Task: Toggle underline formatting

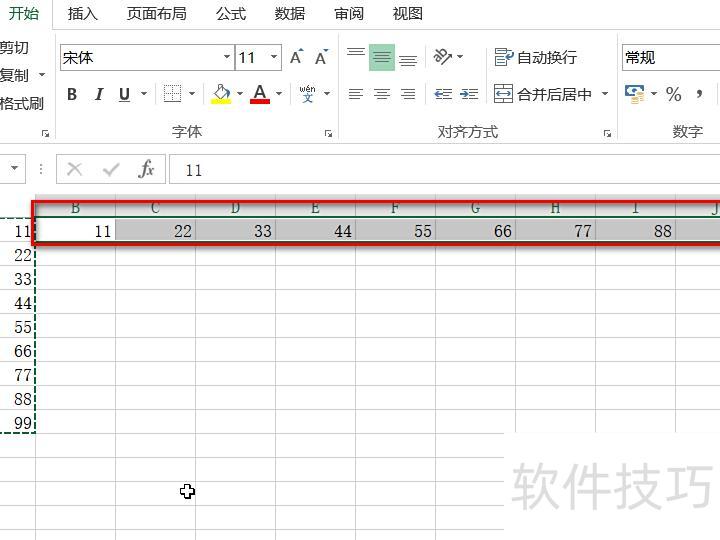Action: tap(124, 94)
